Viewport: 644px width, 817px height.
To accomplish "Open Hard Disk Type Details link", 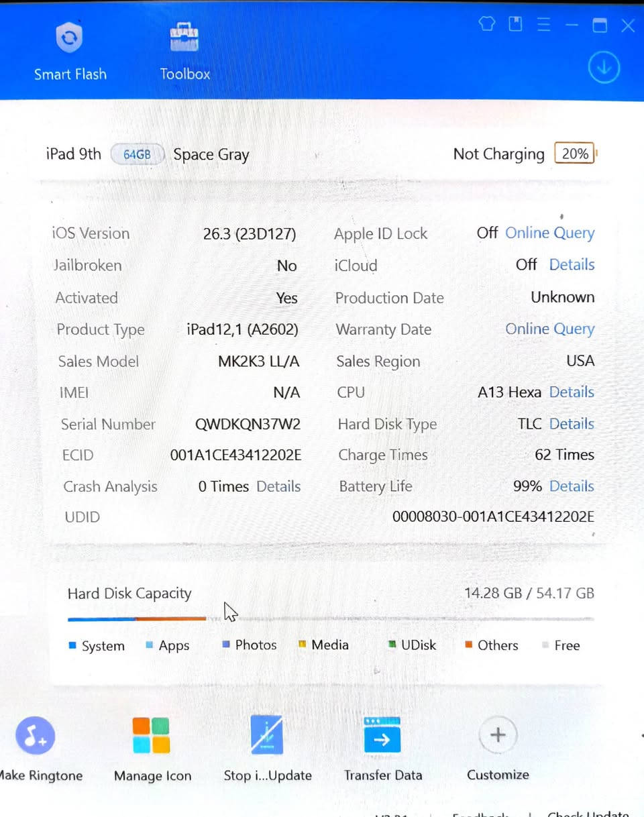I will point(572,423).
